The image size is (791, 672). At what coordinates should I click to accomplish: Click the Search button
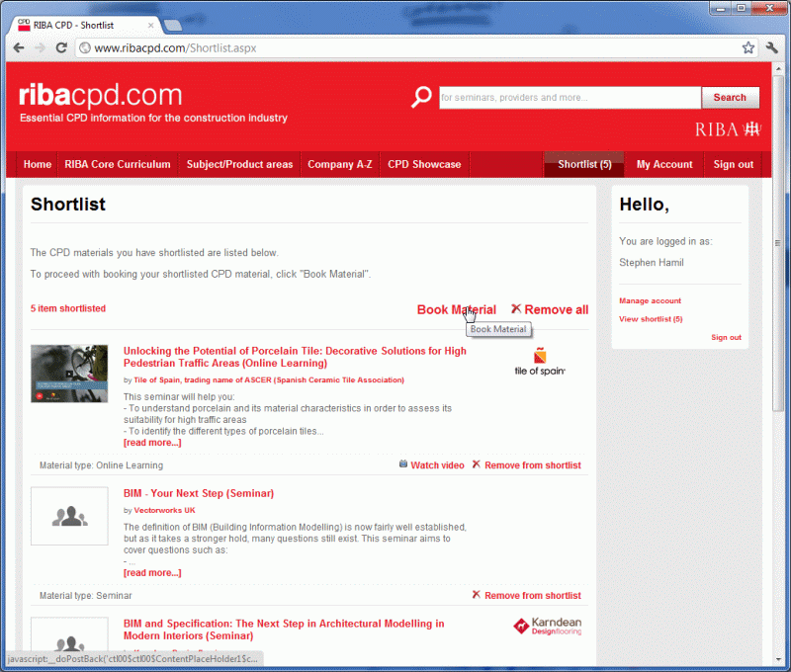[730, 97]
